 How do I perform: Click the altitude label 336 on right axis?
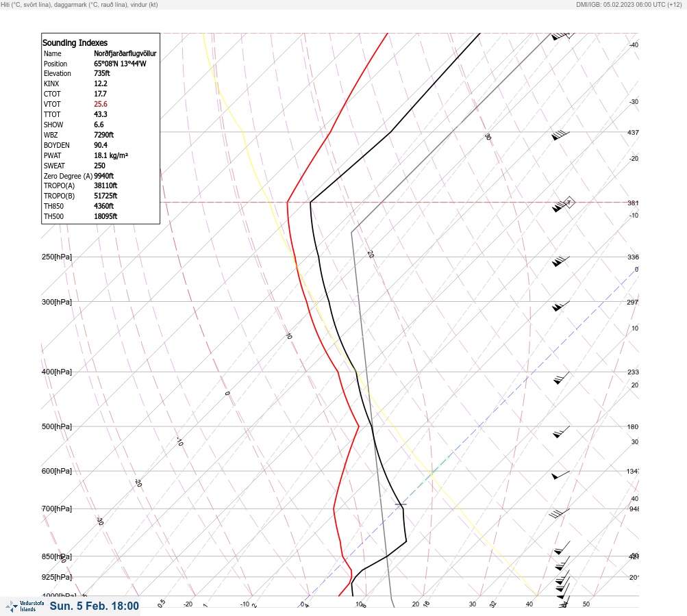coord(633,257)
